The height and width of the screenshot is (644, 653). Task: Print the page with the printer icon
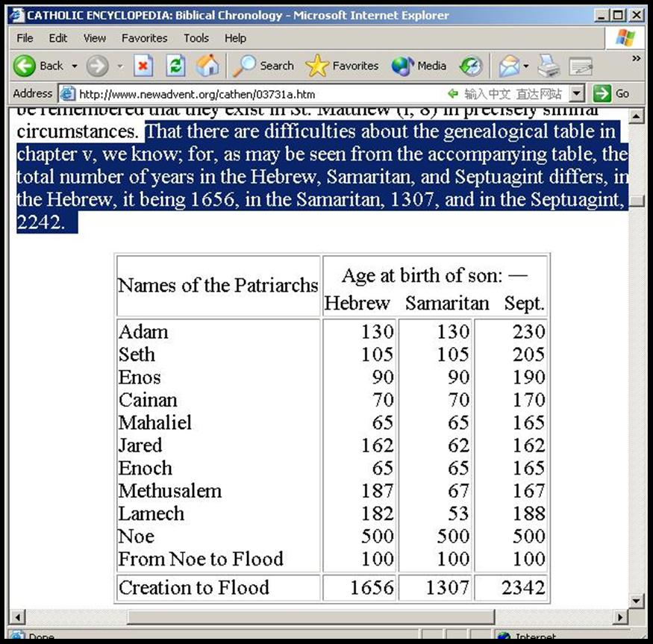coord(549,66)
